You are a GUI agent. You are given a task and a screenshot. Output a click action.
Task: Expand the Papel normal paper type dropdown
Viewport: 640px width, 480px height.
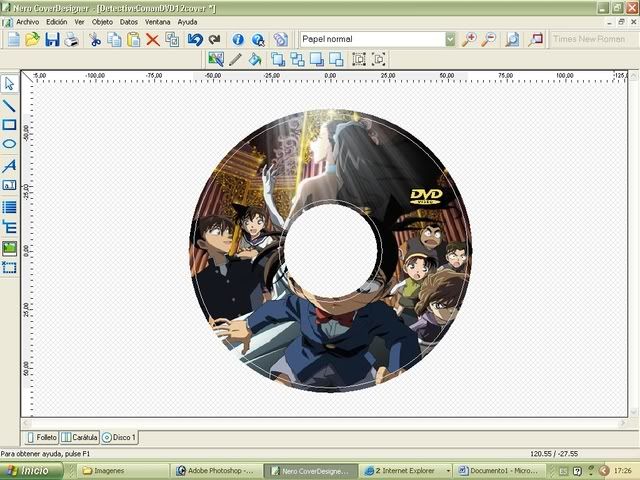click(x=450, y=39)
